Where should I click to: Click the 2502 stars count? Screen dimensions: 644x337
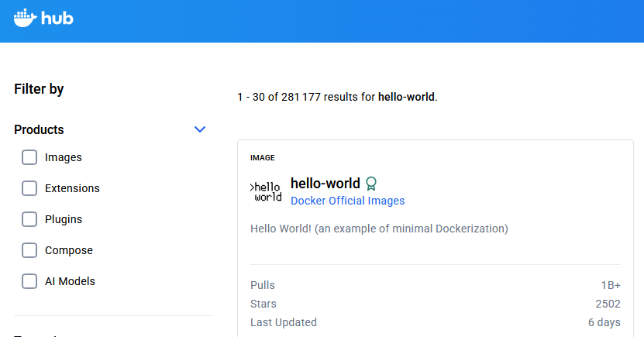pyautogui.click(x=608, y=304)
